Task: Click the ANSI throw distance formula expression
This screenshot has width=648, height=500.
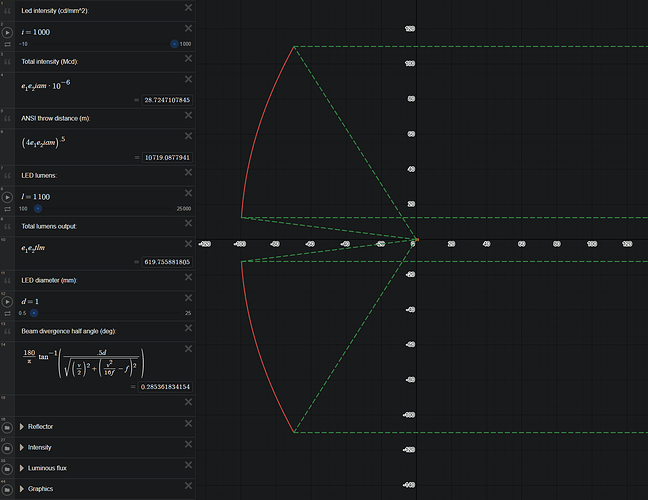Action: [43, 143]
